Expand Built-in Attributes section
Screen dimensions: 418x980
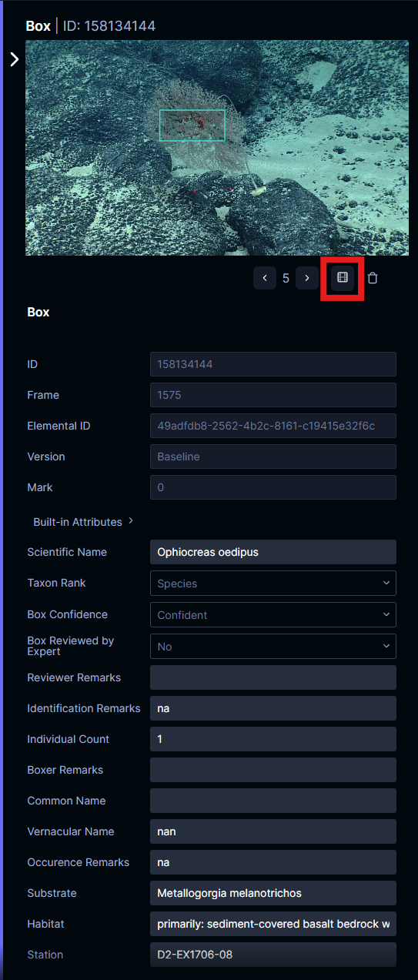[83, 522]
